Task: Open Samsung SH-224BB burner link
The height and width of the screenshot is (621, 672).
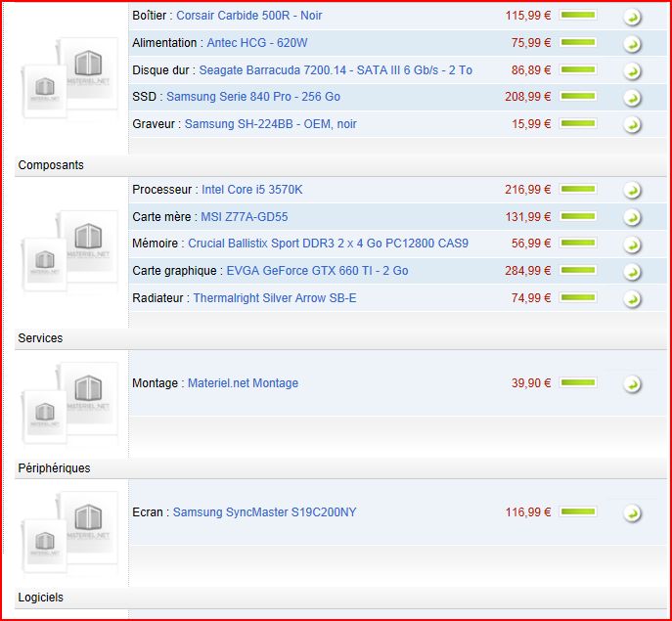Action: 270,124
